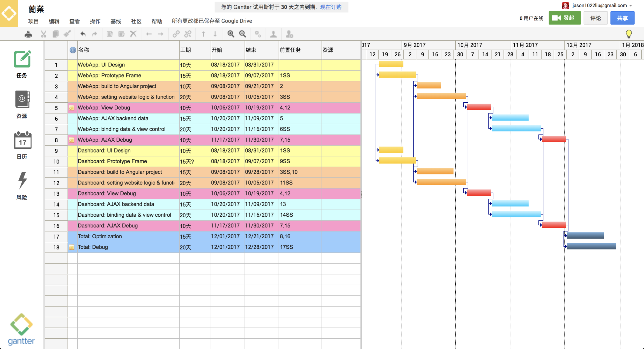This screenshot has height=349, width=644.
Task: Click the 现在订购 subscribe now link
Action: click(x=331, y=7)
